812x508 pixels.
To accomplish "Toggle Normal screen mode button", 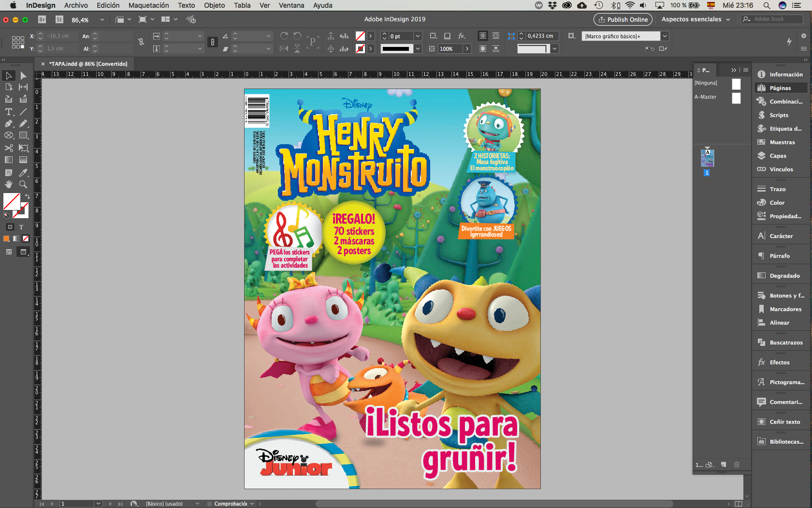I will [9, 252].
